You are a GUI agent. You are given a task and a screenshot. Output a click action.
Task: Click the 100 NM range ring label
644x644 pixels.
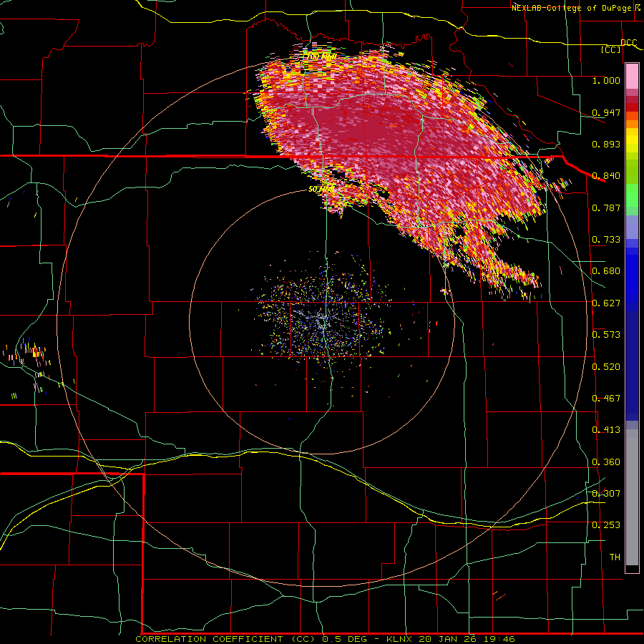[x=321, y=56]
